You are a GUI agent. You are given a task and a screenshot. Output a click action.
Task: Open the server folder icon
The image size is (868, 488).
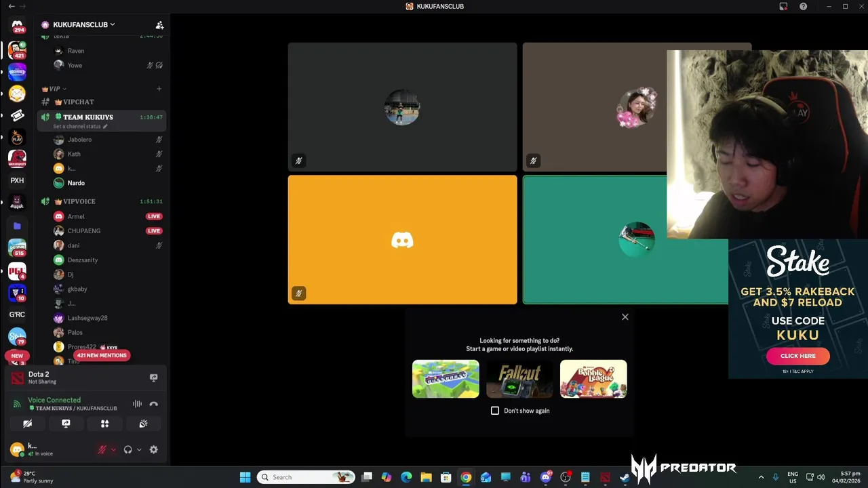click(x=17, y=226)
